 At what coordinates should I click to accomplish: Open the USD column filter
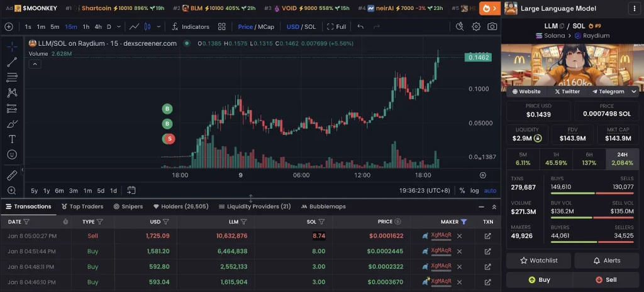pyautogui.click(x=166, y=222)
